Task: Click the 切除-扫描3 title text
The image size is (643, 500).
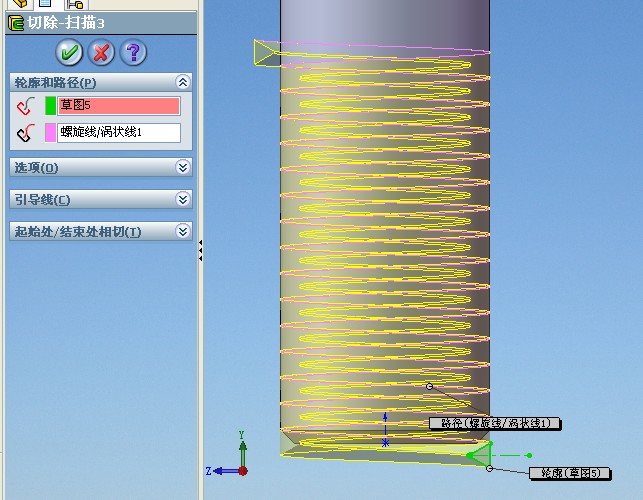Action: (x=66, y=23)
